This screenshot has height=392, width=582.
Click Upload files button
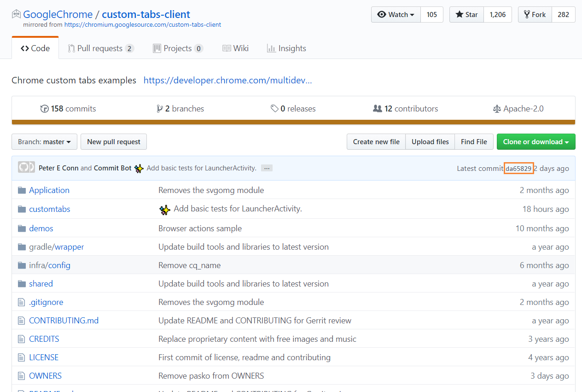(430, 142)
